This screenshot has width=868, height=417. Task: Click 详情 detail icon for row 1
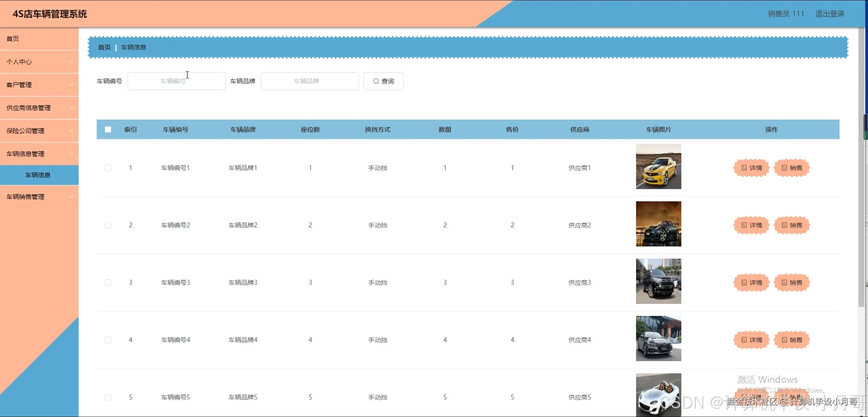click(x=744, y=168)
